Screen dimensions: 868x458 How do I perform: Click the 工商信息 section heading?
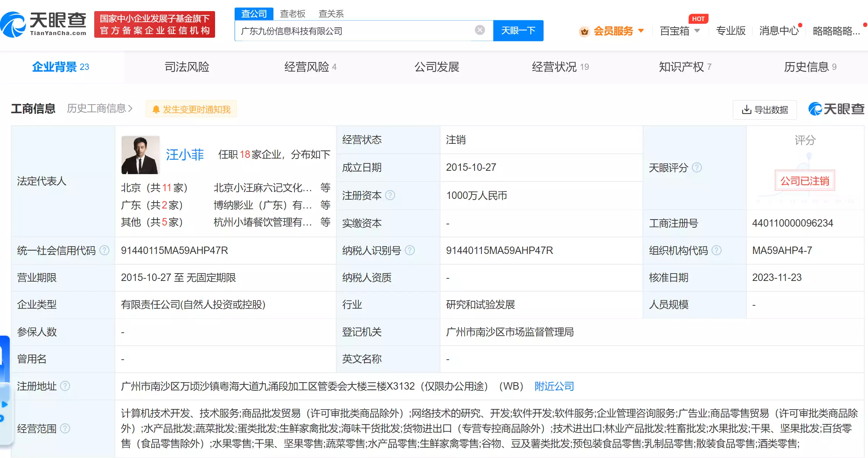[33, 109]
